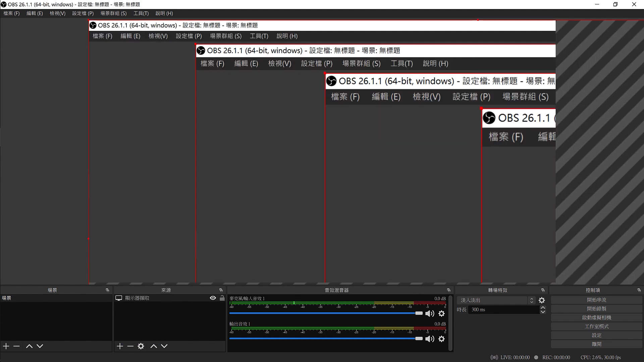Remove the selected source with minus icon
The height and width of the screenshot is (362, 644).
pyautogui.click(x=130, y=346)
